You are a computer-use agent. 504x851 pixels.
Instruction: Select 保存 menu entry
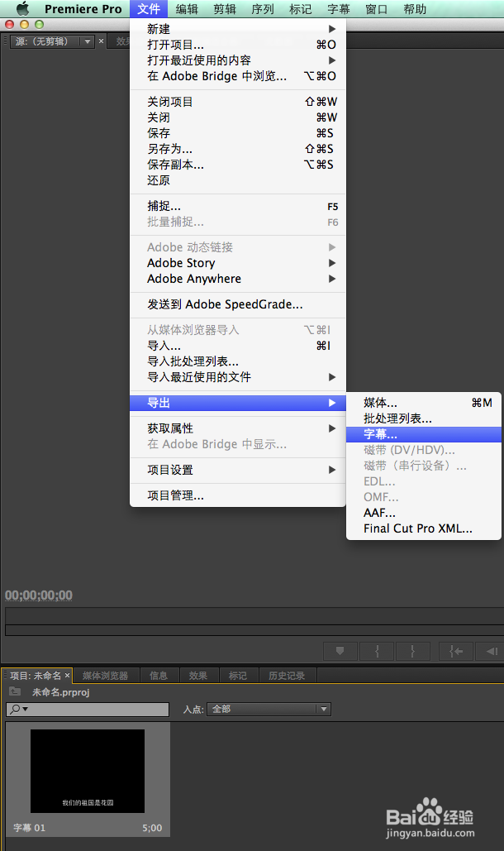[238, 133]
